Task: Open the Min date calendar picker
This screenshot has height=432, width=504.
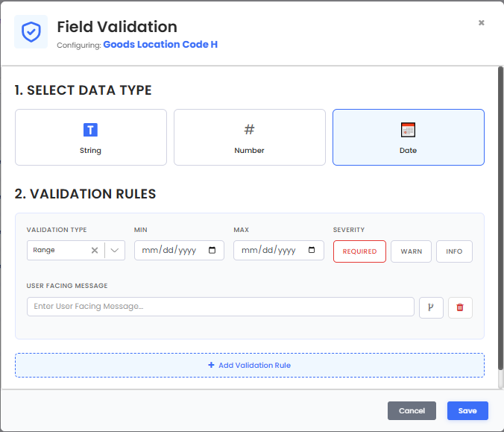Action: point(212,250)
